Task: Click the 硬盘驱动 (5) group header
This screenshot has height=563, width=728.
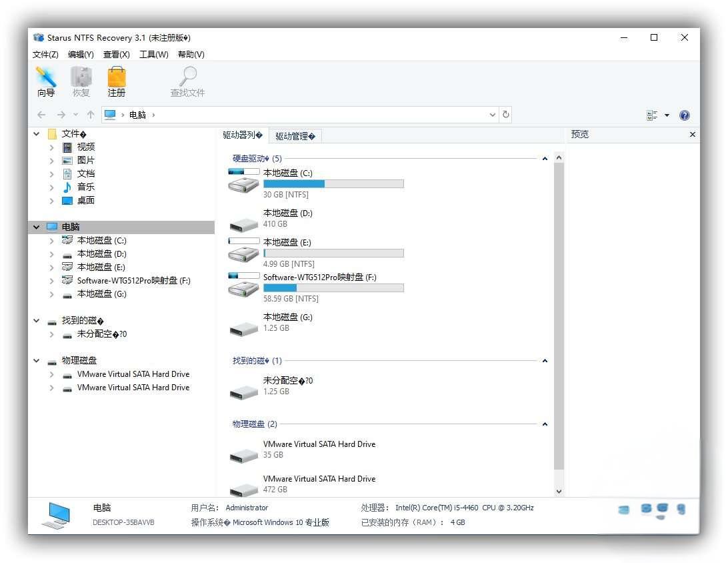Action: [257, 159]
